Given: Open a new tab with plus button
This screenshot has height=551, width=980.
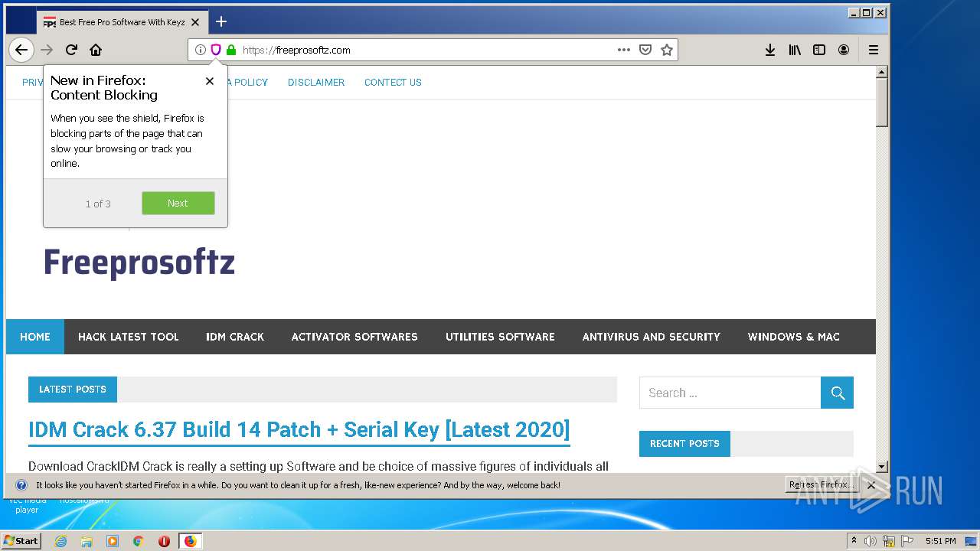Looking at the screenshot, I should click(x=221, y=21).
